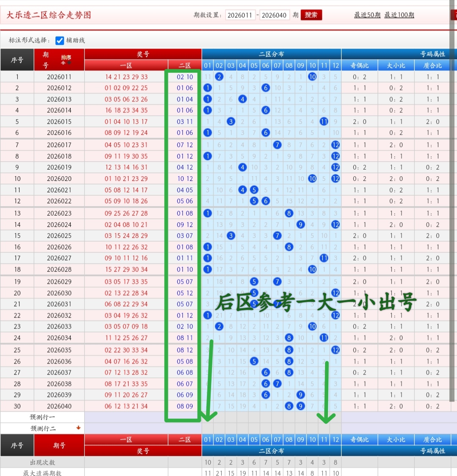Select ball 08 in row 2026023
The height and width of the screenshot is (476, 457).
[x=289, y=213]
